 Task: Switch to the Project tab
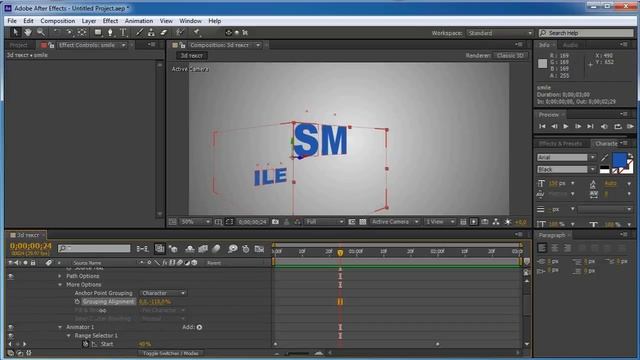19,45
